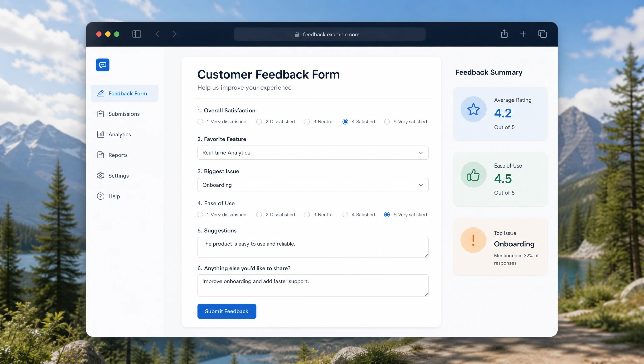Click the document icon beside Reports

pyautogui.click(x=100, y=155)
